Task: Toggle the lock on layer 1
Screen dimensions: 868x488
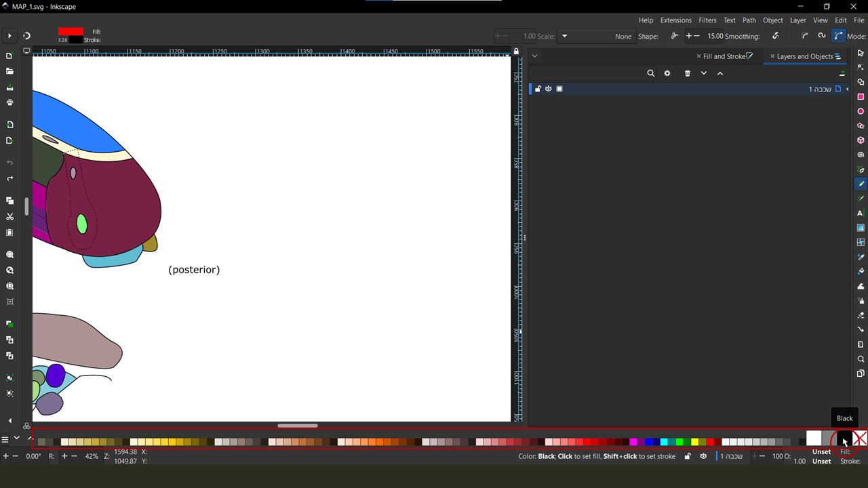Action: (x=538, y=89)
